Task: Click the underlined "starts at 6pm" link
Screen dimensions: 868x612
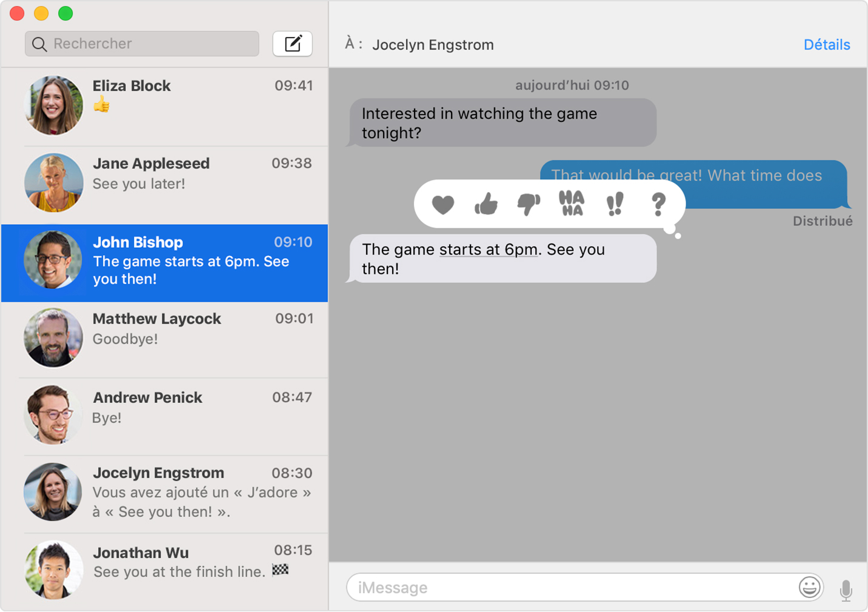Action: point(489,250)
